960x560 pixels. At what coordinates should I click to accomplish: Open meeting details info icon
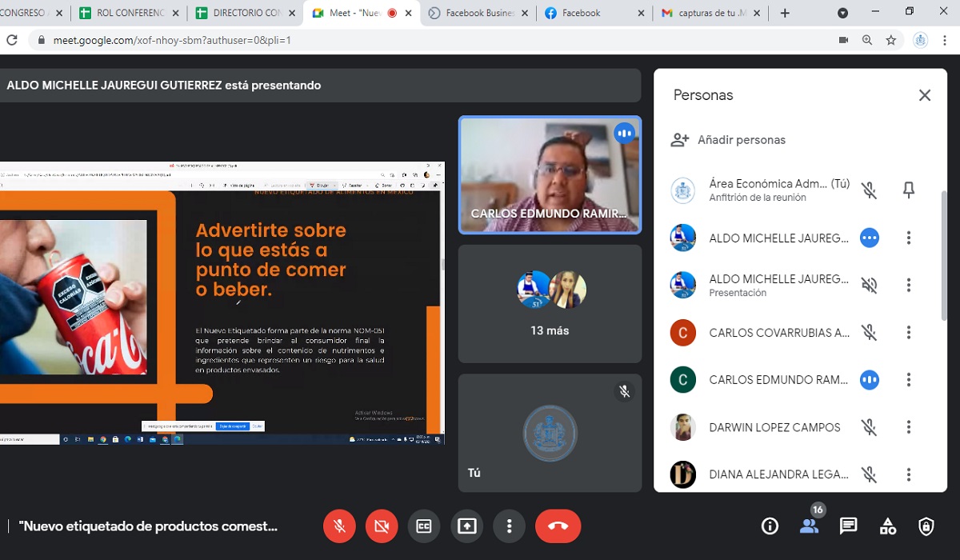[770, 526]
